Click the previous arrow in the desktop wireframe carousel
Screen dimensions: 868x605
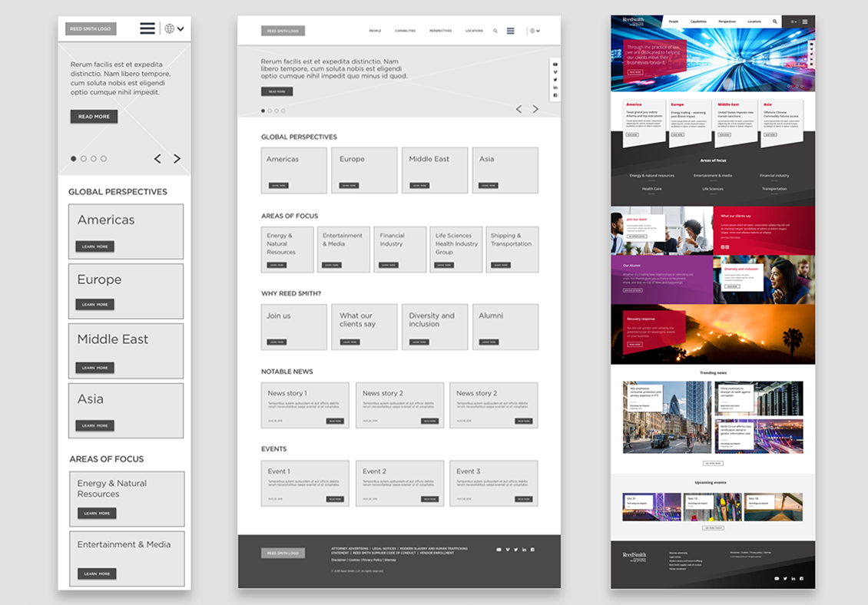pyautogui.click(x=518, y=109)
